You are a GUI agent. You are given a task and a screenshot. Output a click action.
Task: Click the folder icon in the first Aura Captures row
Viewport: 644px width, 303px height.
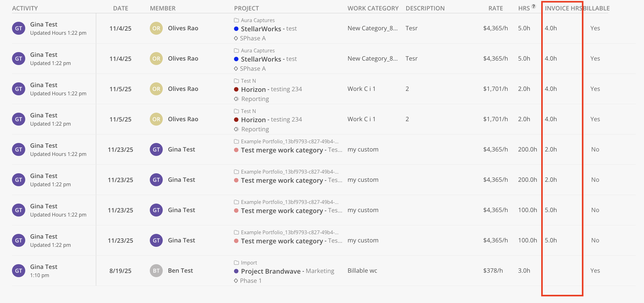236,20
